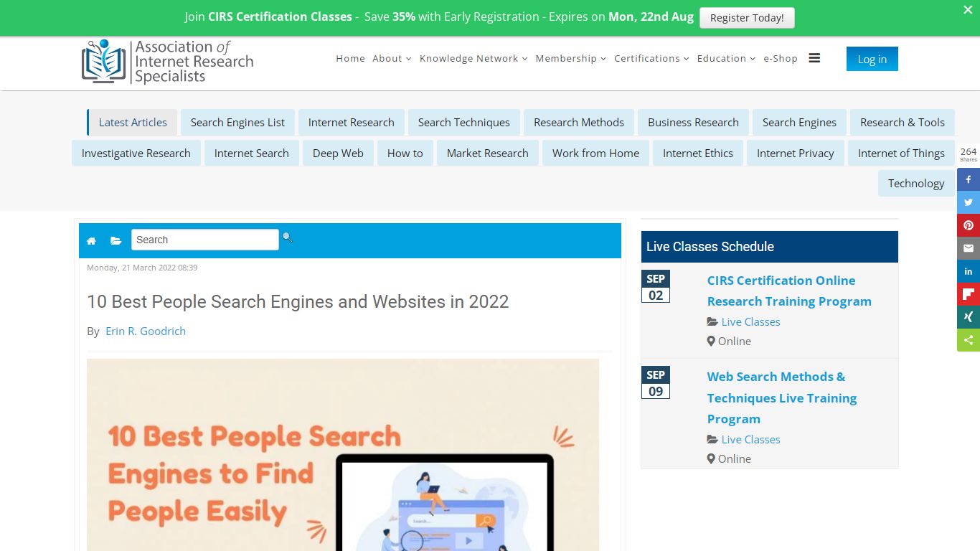Open Web Search Methods & Techniques Live Training

(x=782, y=398)
